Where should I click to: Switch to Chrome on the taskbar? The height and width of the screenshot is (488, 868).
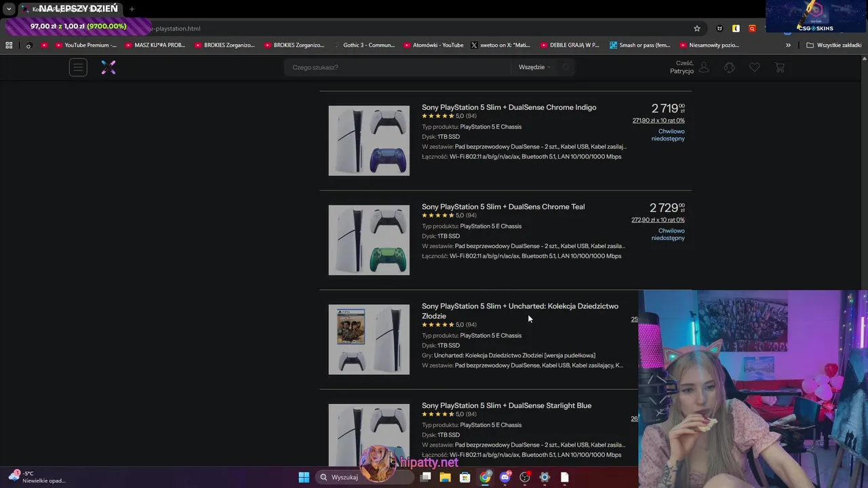click(x=486, y=477)
